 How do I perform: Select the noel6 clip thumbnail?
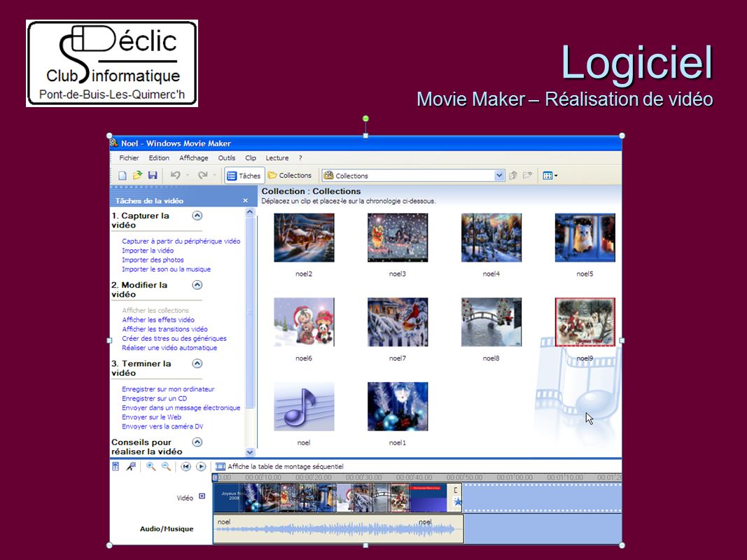(304, 322)
